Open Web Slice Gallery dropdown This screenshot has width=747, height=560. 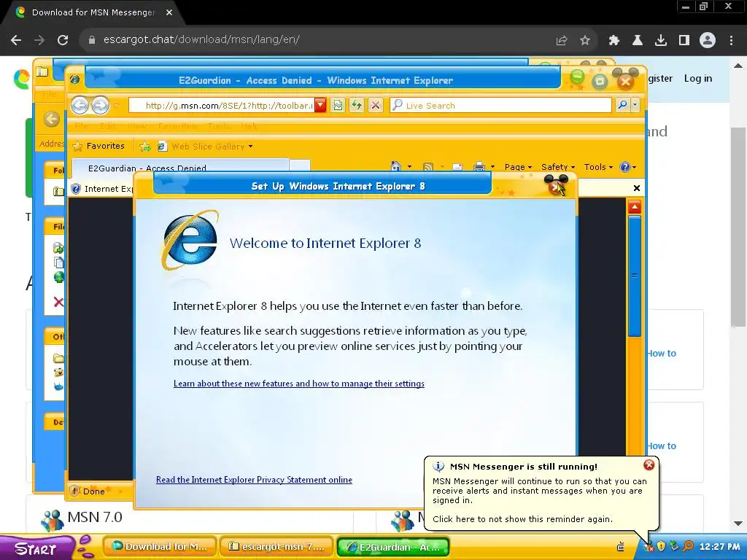[212, 146]
